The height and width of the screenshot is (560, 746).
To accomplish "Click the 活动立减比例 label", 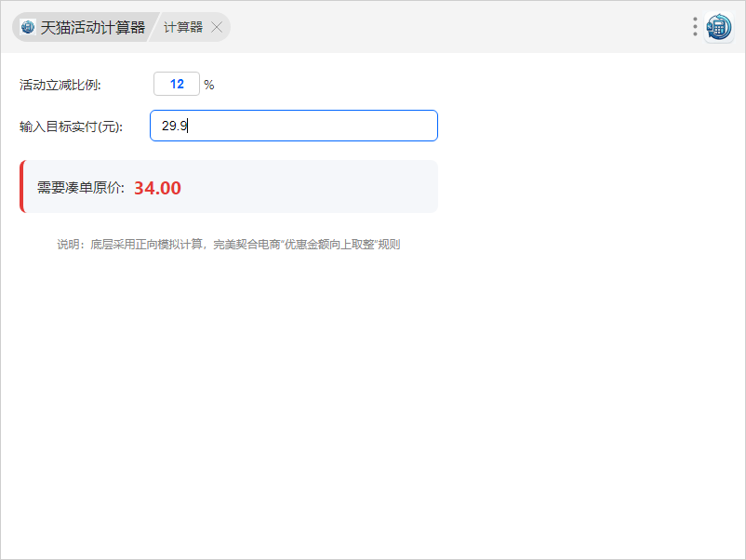I will pyautogui.click(x=60, y=85).
